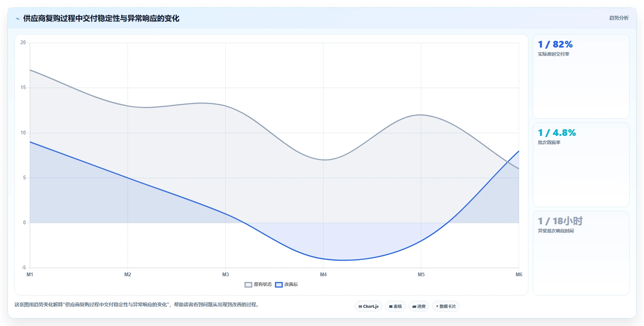Click the M3 axis label
Image resolution: width=644 pixels, height=326 pixels.
click(x=225, y=275)
